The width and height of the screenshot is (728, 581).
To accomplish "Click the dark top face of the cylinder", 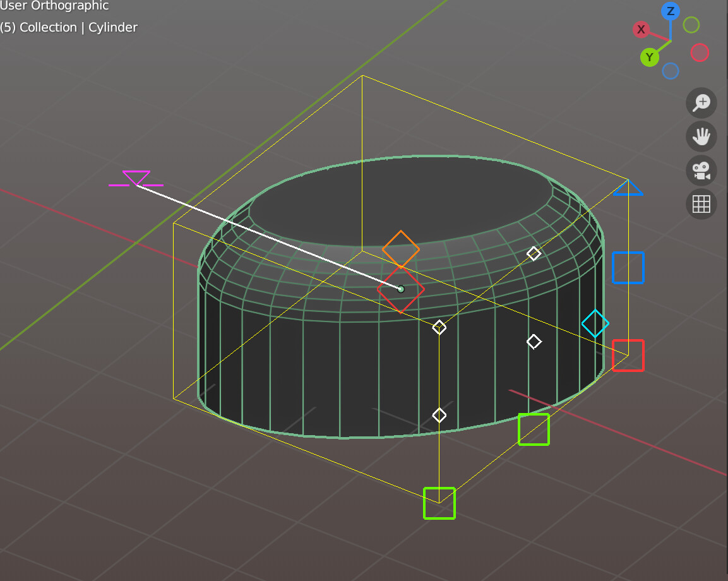I will (402, 200).
